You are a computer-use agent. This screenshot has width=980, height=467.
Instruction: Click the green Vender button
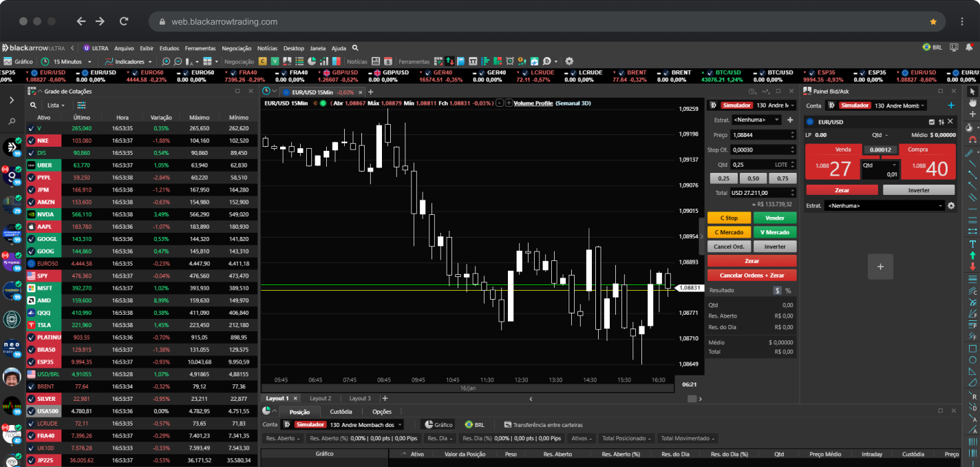pos(774,218)
